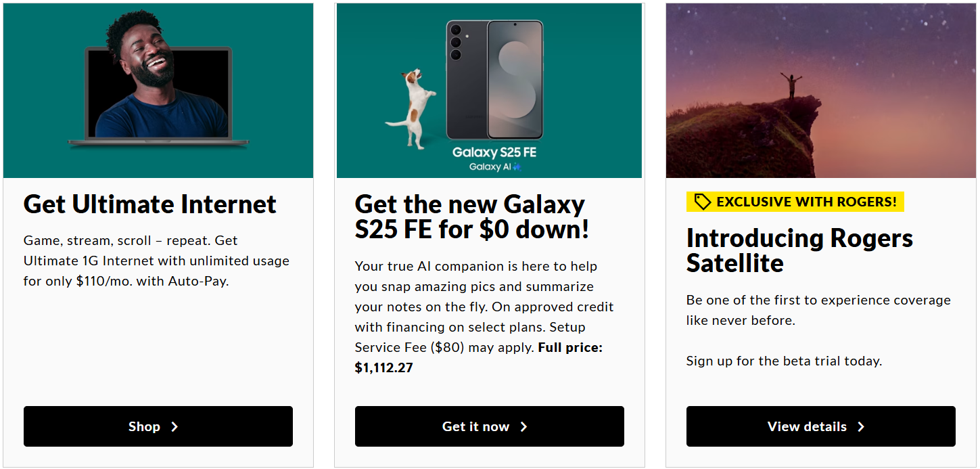Open View details for Rogers Satellite
Viewport: 980px width, 469px height.
[x=820, y=426]
